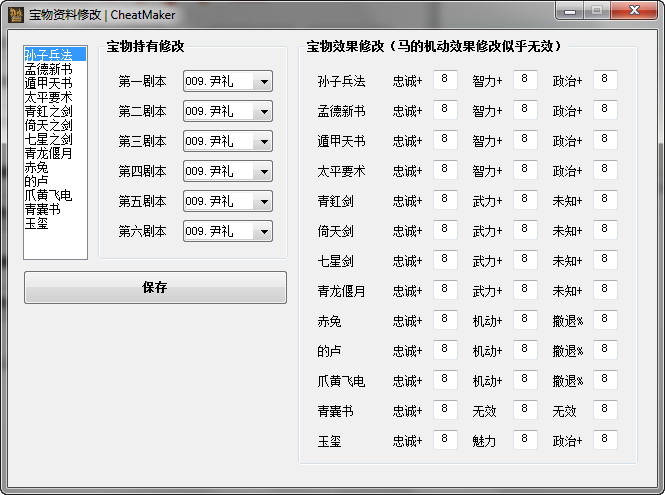This screenshot has width=665, height=495.
Task: Expand the 第三剧本 combo box
Action: click(264, 142)
